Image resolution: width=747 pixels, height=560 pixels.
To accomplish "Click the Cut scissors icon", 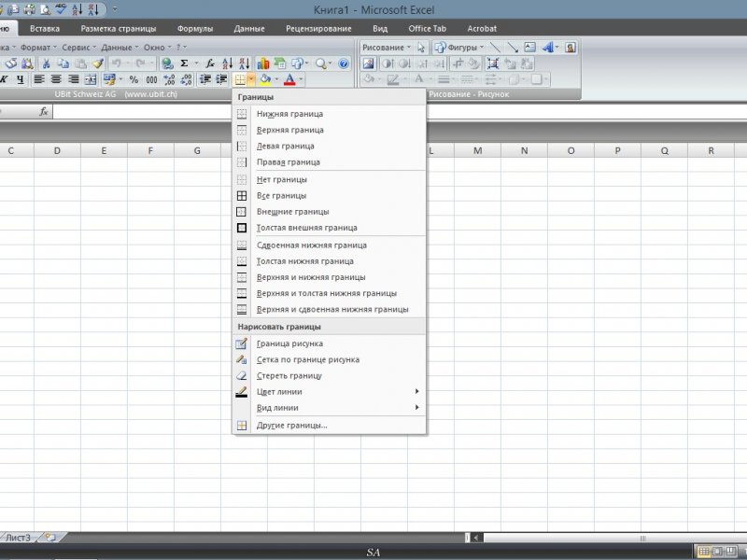I will point(46,63).
